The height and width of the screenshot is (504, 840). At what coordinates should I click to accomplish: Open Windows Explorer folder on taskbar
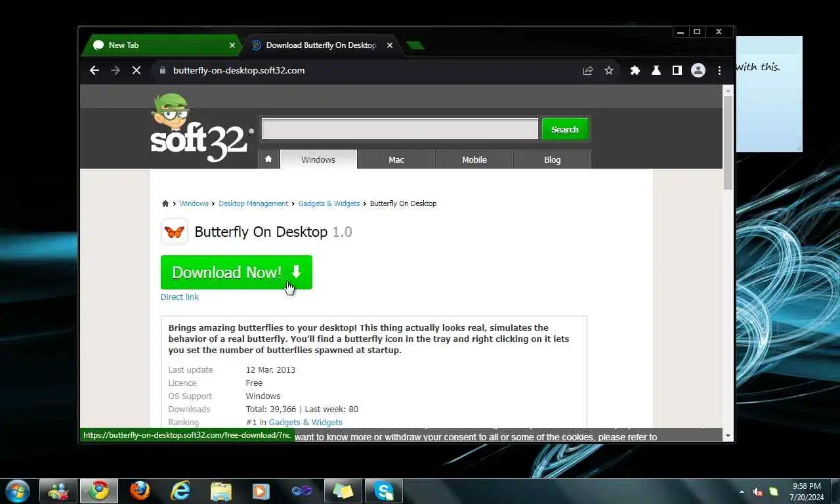(220, 491)
